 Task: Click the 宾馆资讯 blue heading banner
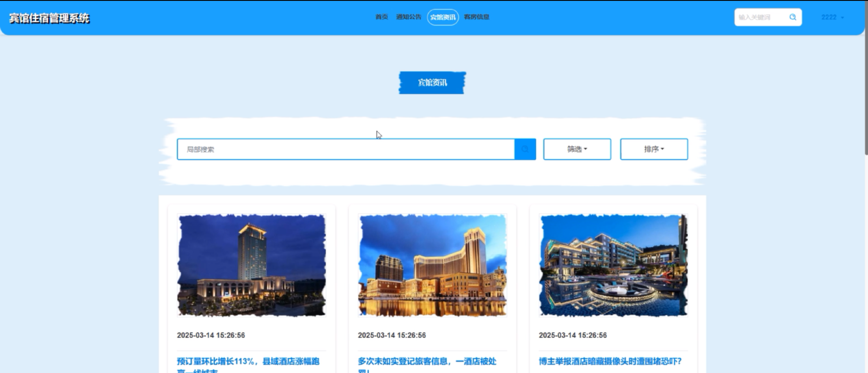[x=432, y=83]
